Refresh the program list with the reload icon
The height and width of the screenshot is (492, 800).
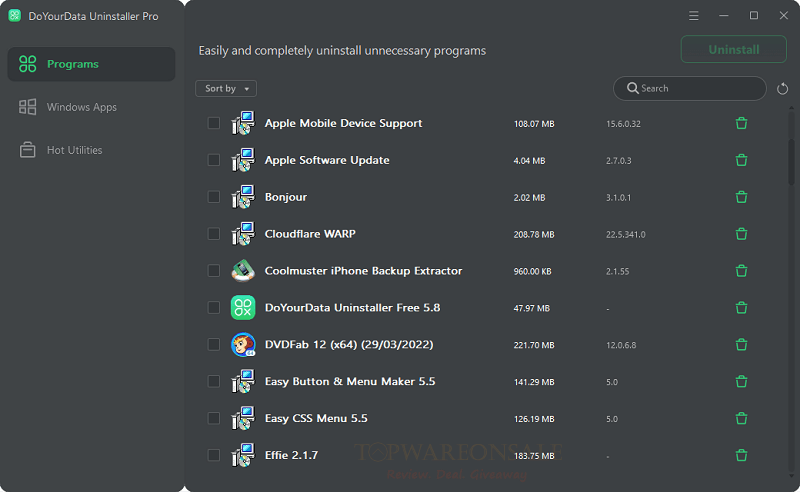(x=782, y=89)
